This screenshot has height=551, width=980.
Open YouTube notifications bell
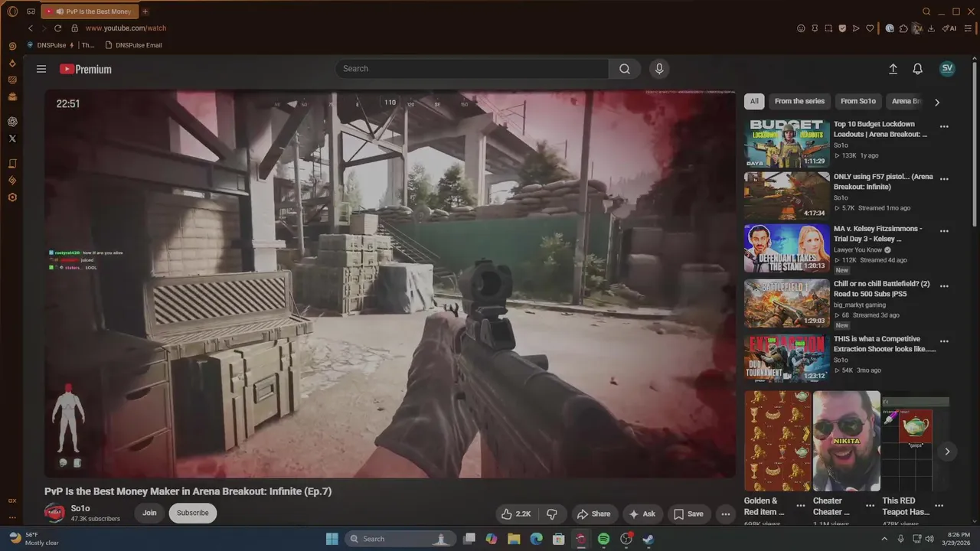coord(917,69)
